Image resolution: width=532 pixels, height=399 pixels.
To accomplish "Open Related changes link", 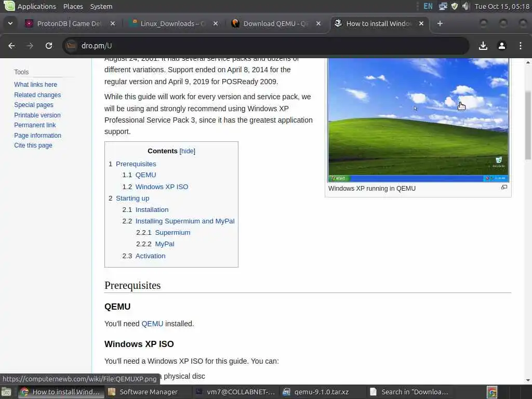I will 37,95.
